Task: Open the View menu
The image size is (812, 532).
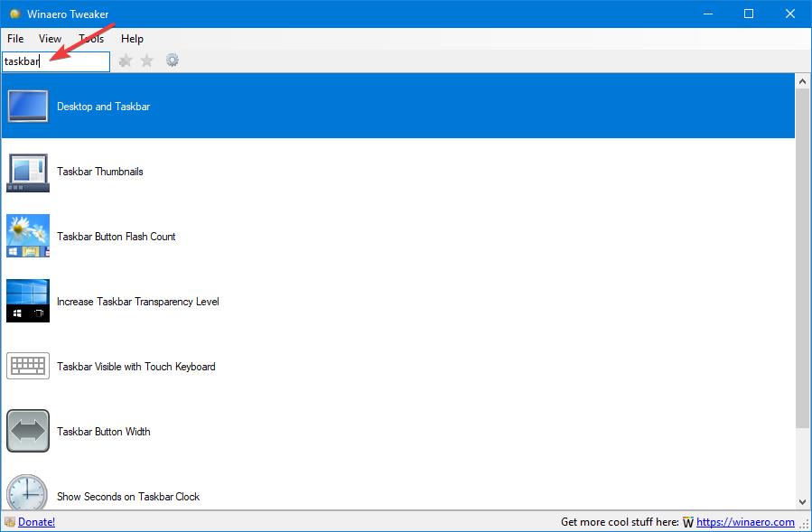Action: click(51, 39)
